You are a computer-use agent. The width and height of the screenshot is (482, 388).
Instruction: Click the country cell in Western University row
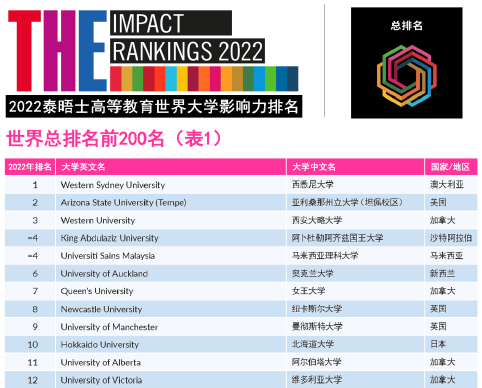pyautogui.click(x=451, y=220)
